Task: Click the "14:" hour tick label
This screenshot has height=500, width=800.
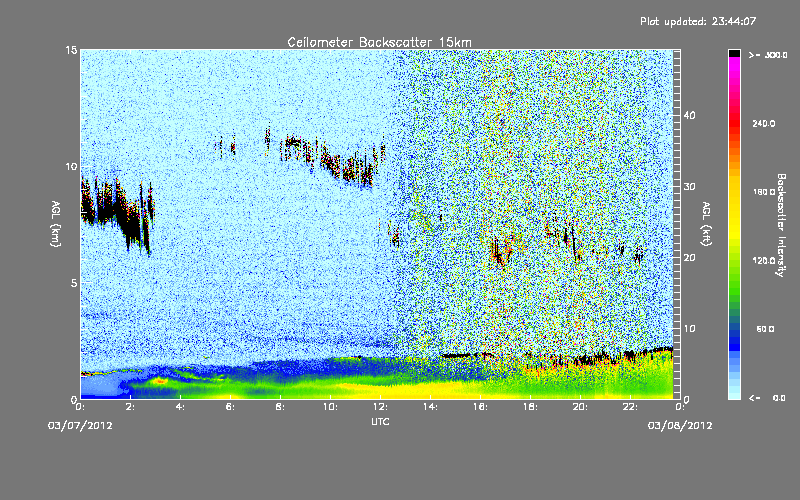Action: pos(430,407)
